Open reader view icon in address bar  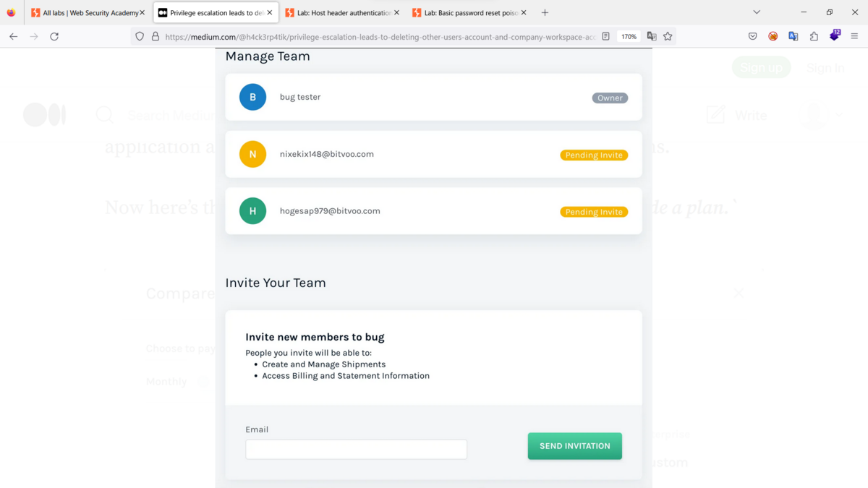pyautogui.click(x=606, y=36)
